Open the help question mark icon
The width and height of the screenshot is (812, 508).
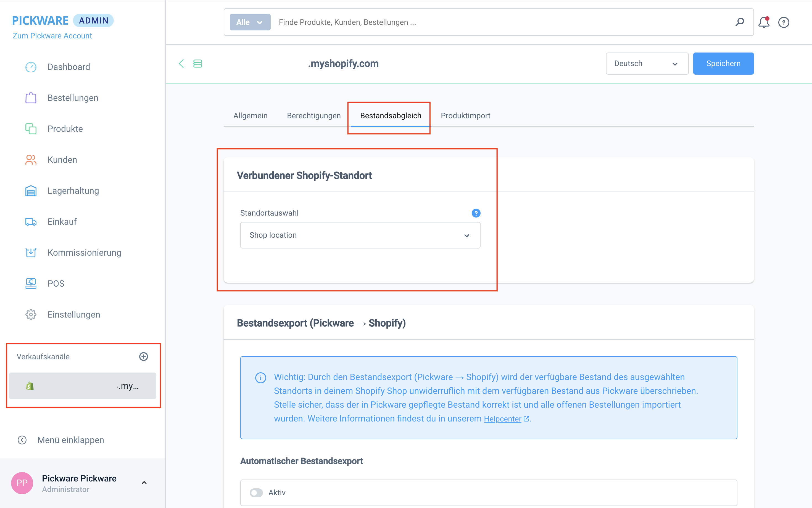click(784, 22)
